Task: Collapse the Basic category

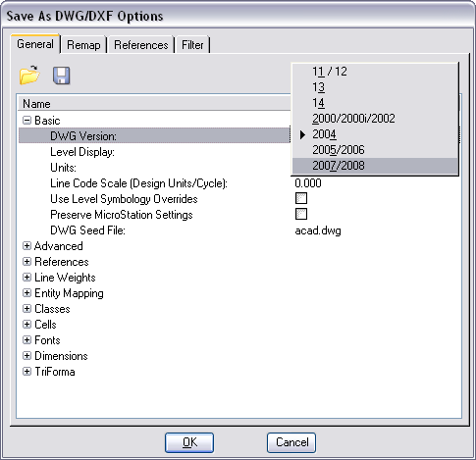Action: point(26,121)
